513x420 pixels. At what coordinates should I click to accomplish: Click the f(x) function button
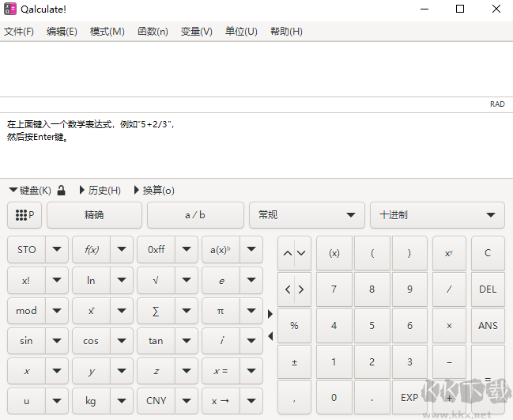tap(91, 250)
